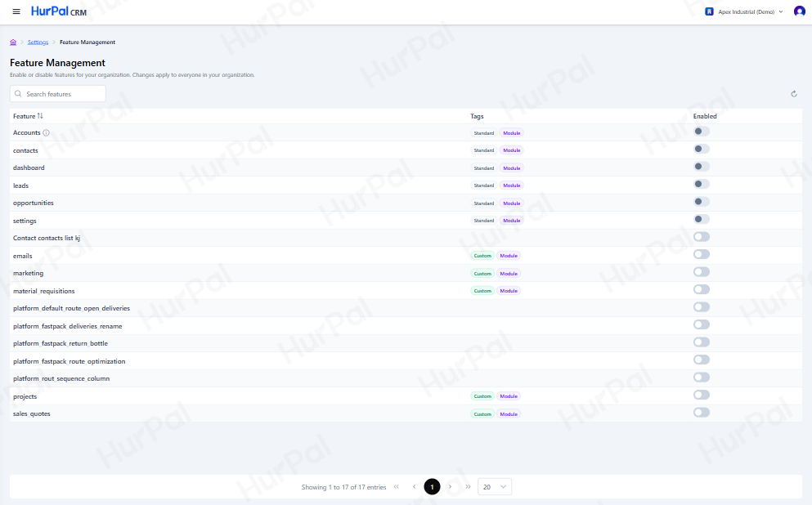
Task: Open the user profile avatar
Action: (800, 11)
